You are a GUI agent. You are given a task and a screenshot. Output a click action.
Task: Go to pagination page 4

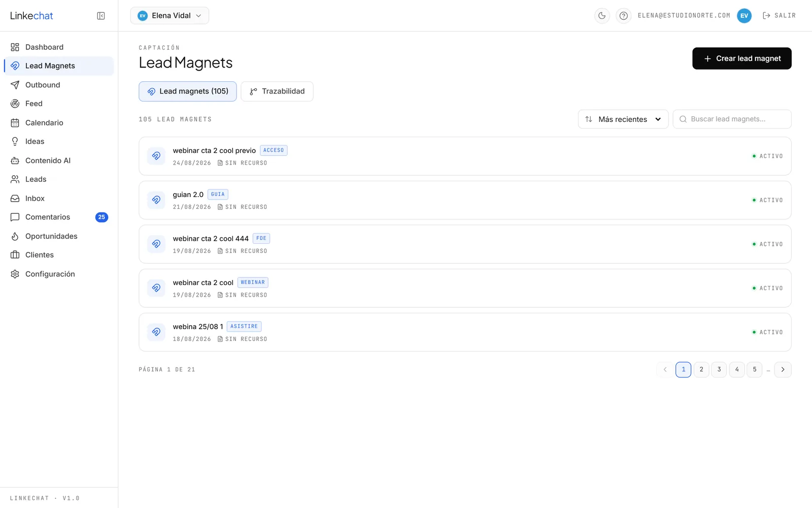tap(737, 370)
